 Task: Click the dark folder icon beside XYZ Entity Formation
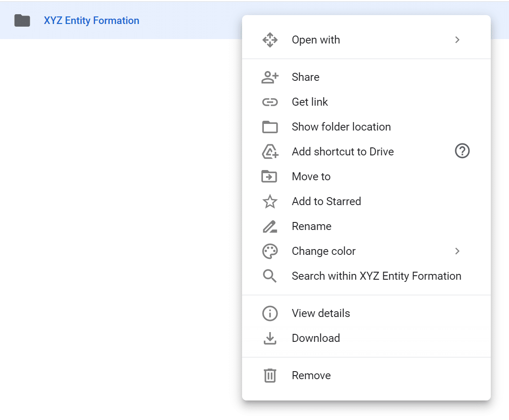click(22, 20)
